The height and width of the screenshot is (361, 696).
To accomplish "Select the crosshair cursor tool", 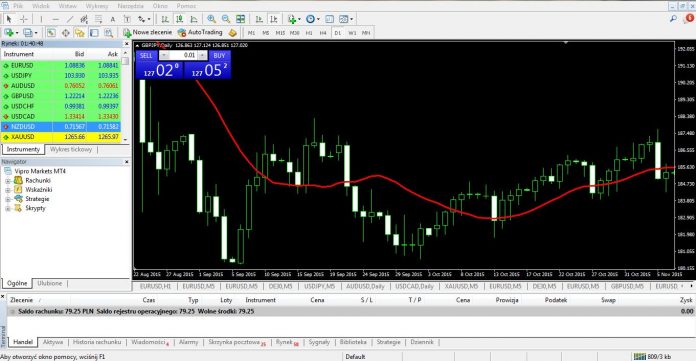I will (24, 19).
